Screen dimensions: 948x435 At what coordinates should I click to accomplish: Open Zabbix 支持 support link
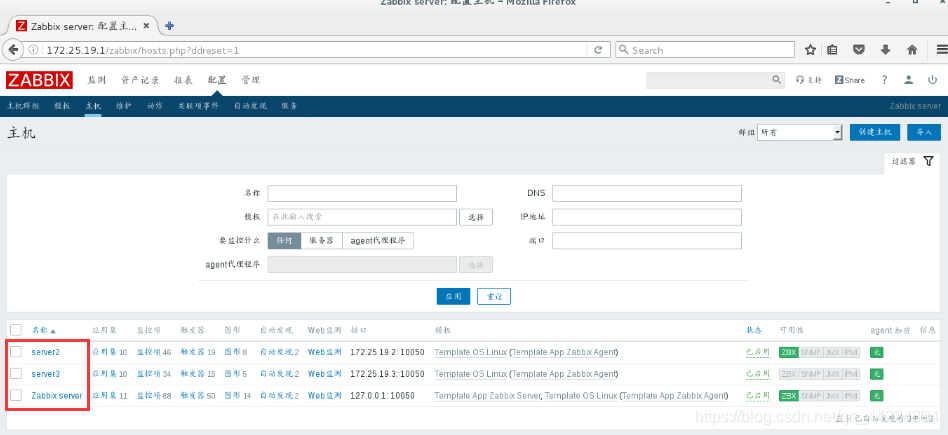[x=809, y=80]
